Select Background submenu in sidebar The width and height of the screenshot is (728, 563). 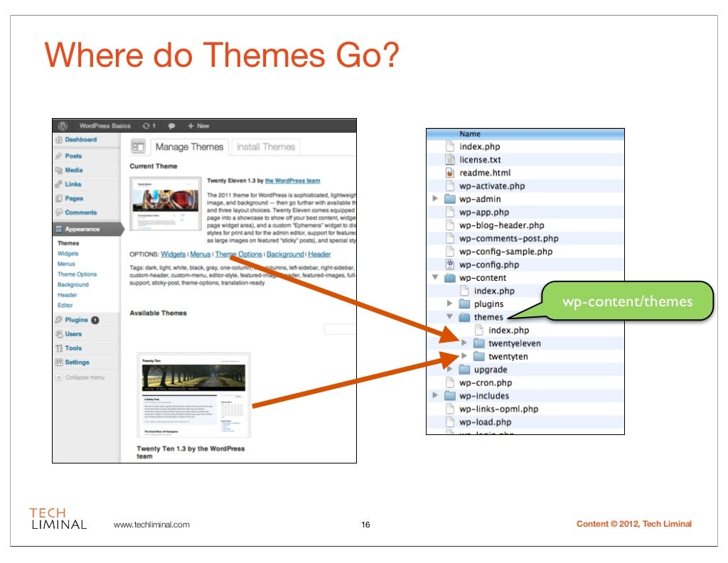tap(73, 284)
